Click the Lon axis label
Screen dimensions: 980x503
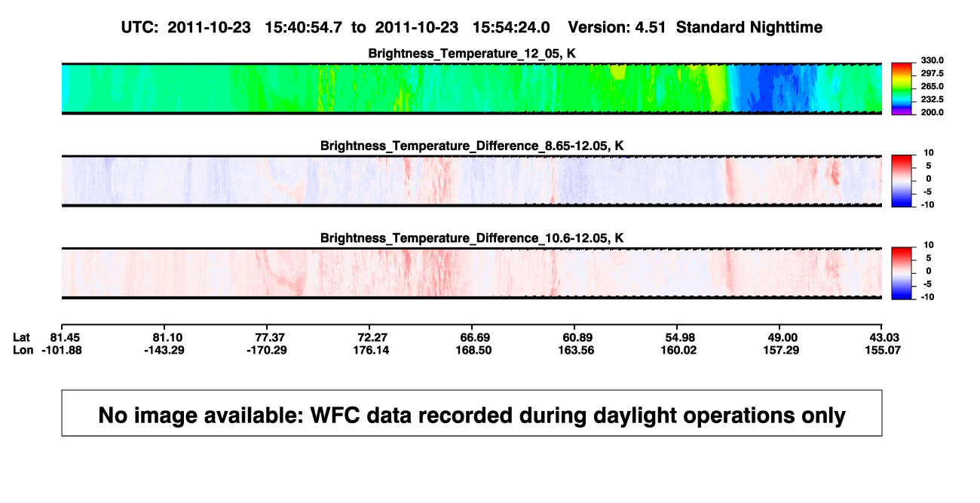23,350
